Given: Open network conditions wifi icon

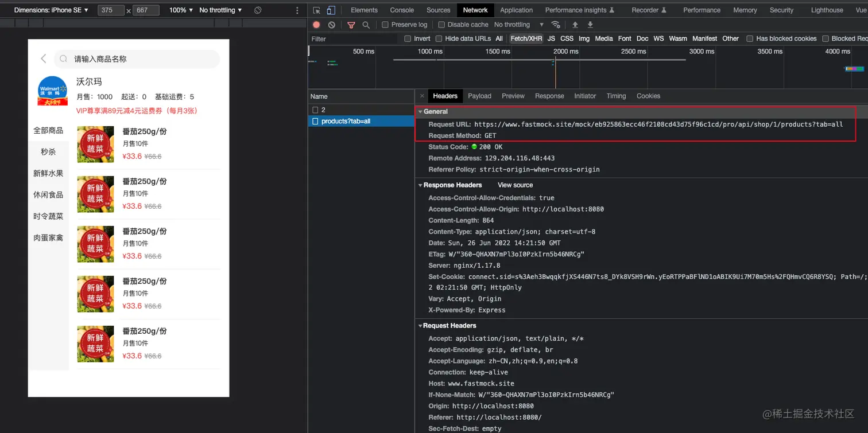Looking at the screenshot, I should coord(556,25).
